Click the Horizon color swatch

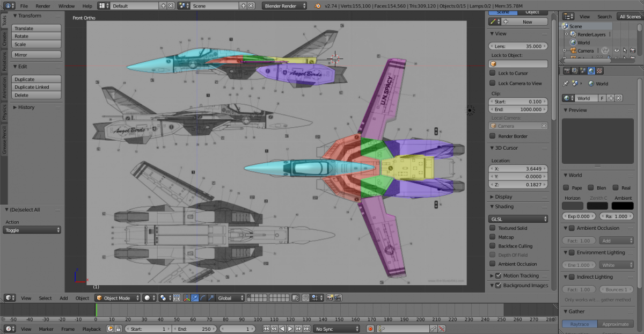[x=573, y=206]
